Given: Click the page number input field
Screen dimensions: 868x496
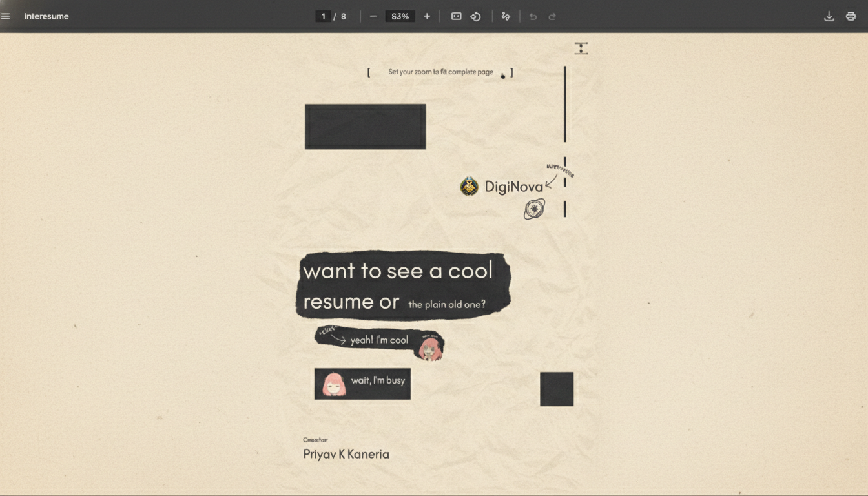Looking at the screenshot, I should 323,15.
